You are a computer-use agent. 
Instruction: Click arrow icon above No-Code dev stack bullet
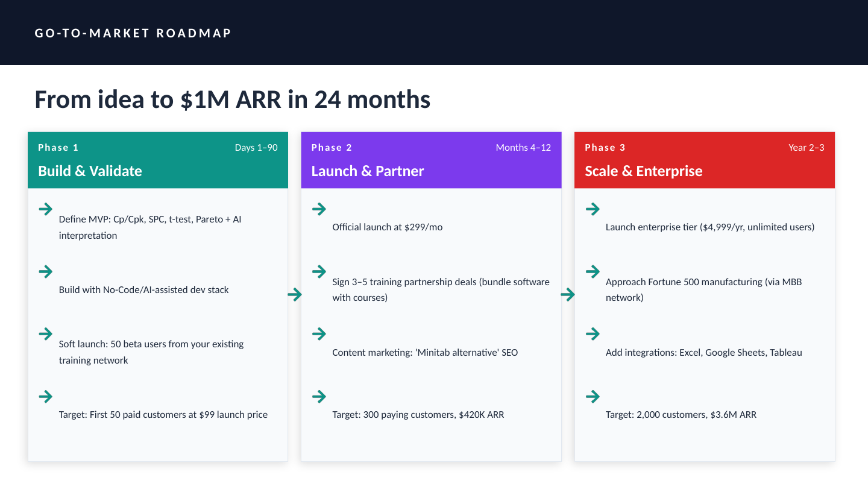[x=45, y=272]
